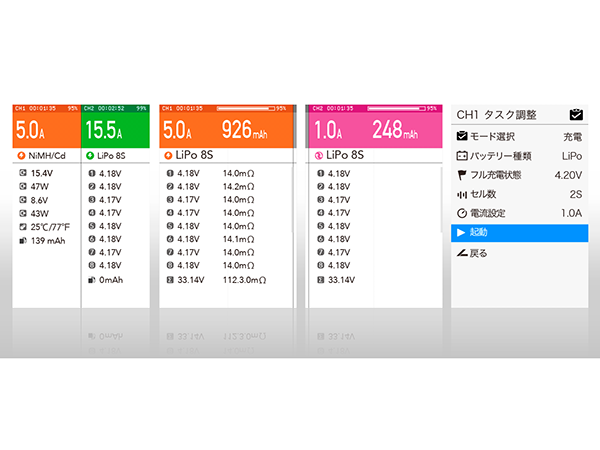The height and width of the screenshot is (450, 600).
Task: Click the orange charge icon beside NiMH/Cd
Action: click(21, 155)
